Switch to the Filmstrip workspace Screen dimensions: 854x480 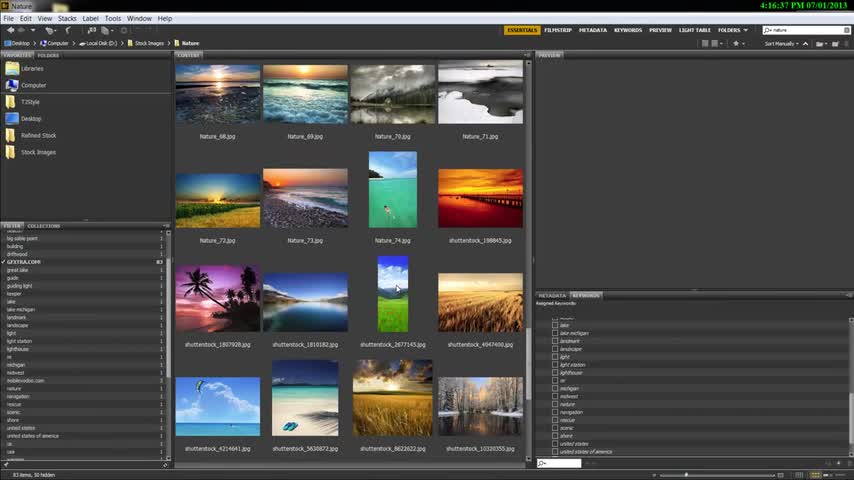(x=558, y=30)
